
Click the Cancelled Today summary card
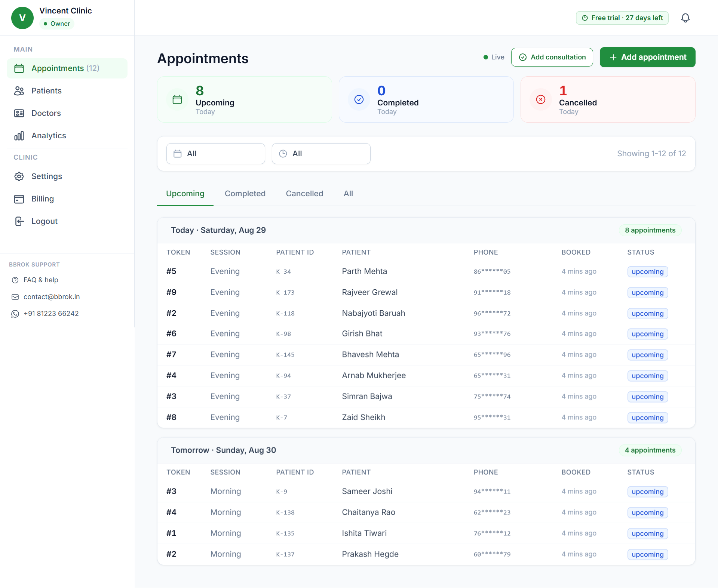click(608, 99)
